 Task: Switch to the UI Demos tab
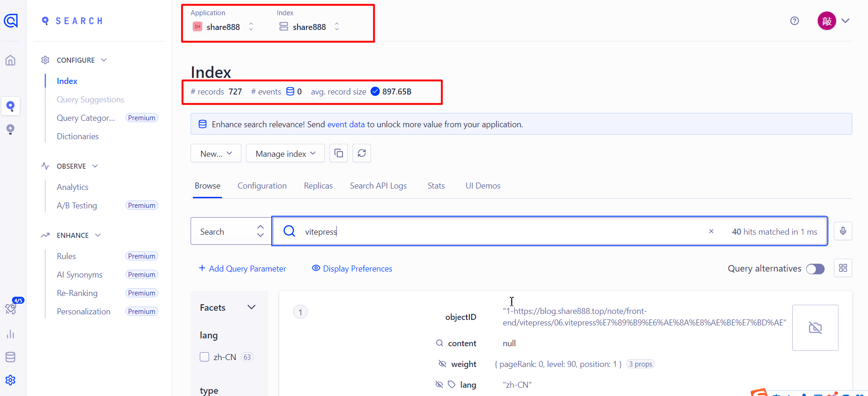(483, 186)
